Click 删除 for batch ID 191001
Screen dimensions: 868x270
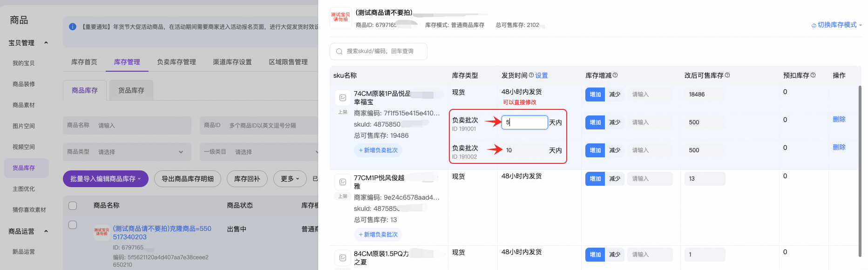[x=839, y=120]
